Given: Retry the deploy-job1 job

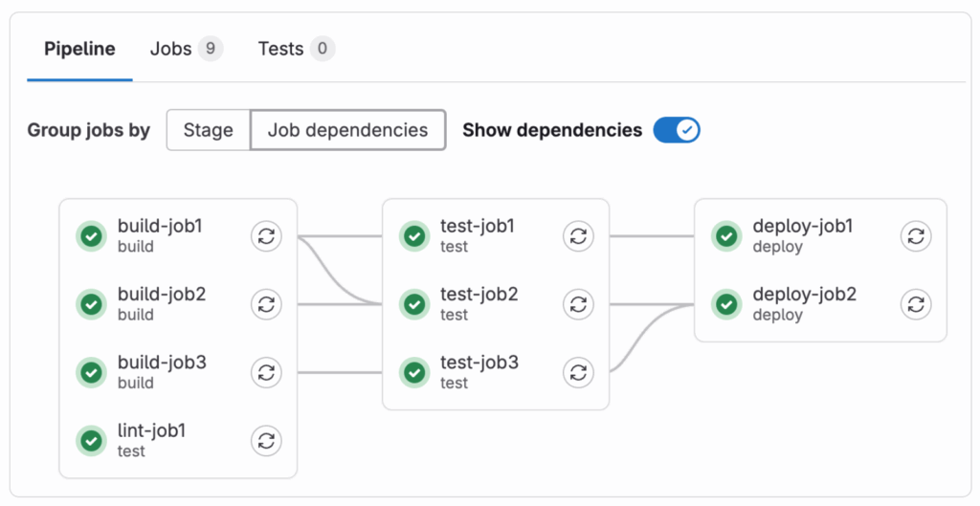Looking at the screenshot, I should 916,236.
